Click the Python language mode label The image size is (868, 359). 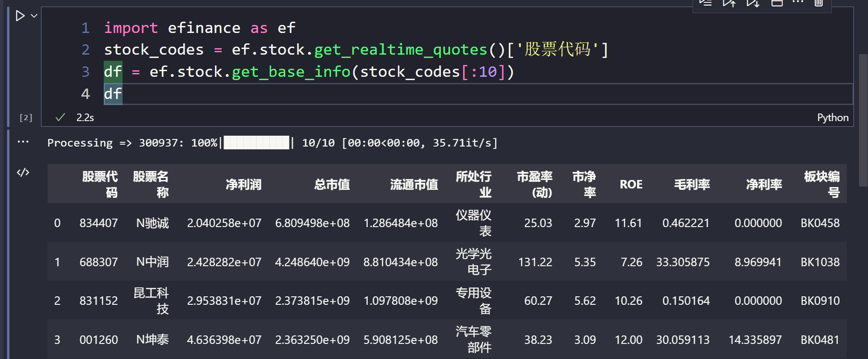click(833, 118)
